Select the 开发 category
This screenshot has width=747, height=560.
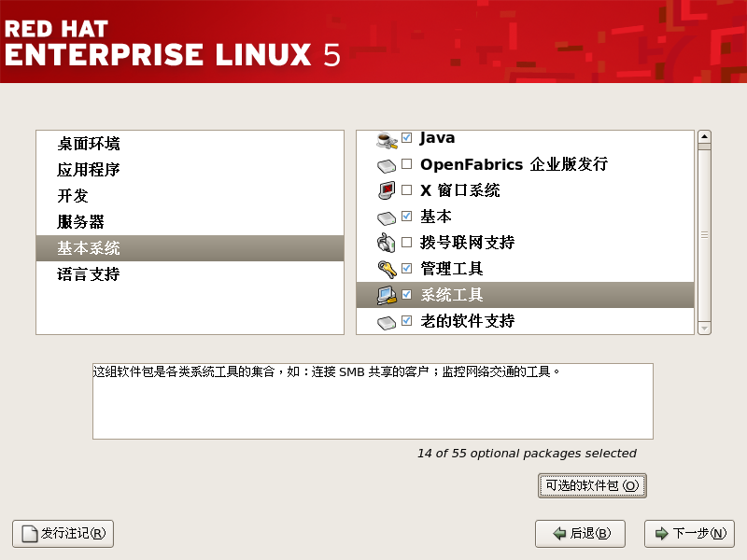[190, 196]
